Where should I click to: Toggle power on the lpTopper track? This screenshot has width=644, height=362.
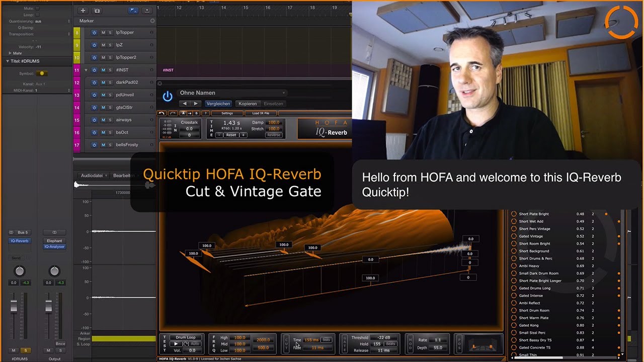[94, 32]
